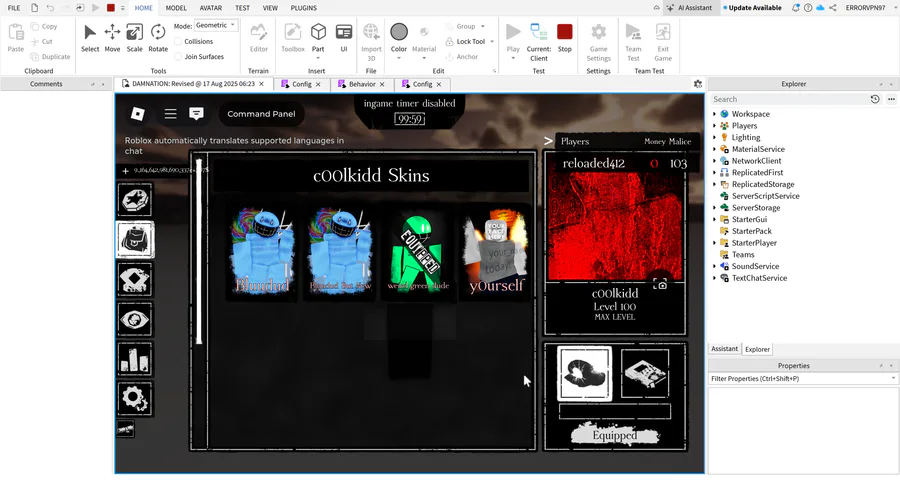Open the UI insert tool

344,38
